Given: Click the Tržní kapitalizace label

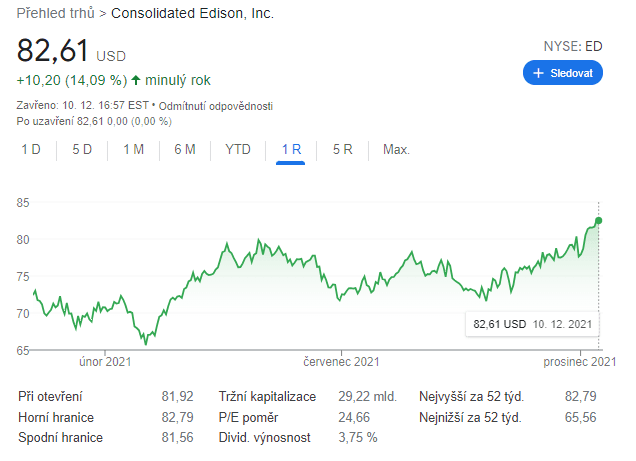Looking at the screenshot, I should coord(269,397).
